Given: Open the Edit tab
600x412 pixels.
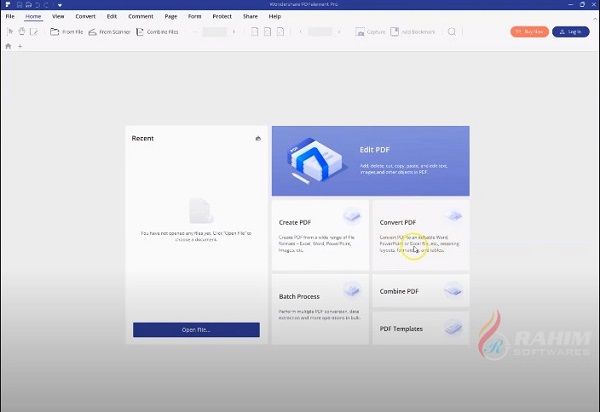Looking at the screenshot, I should [x=112, y=16].
